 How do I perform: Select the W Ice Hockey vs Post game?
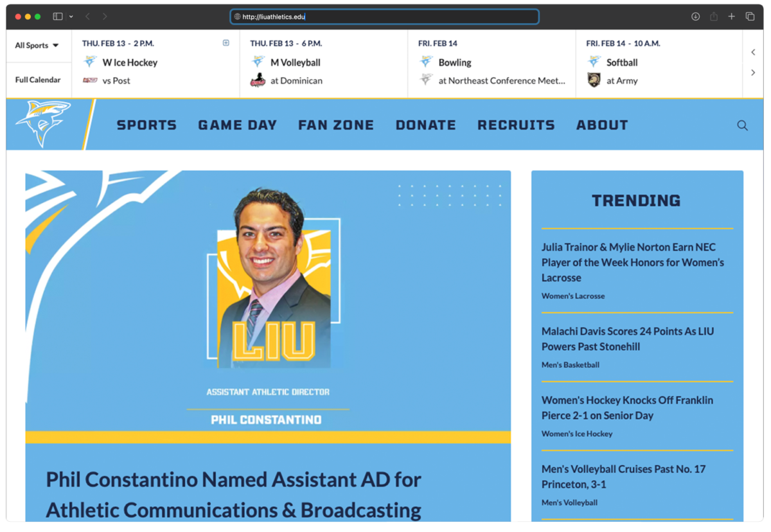[x=155, y=64]
